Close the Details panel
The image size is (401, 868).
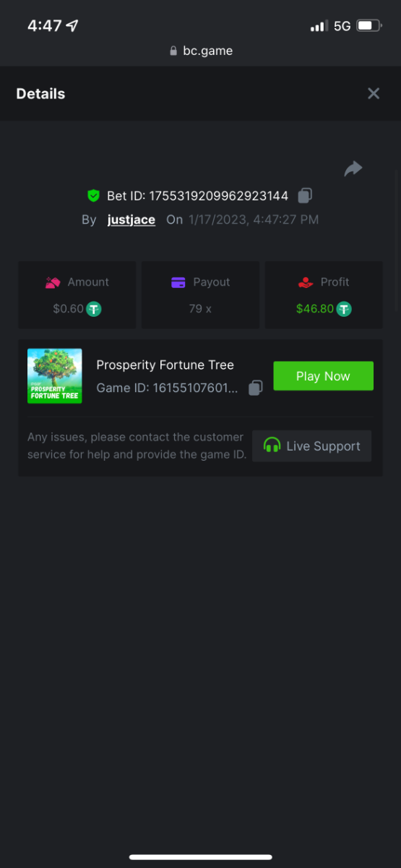pyautogui.click(x=374, y=93)
